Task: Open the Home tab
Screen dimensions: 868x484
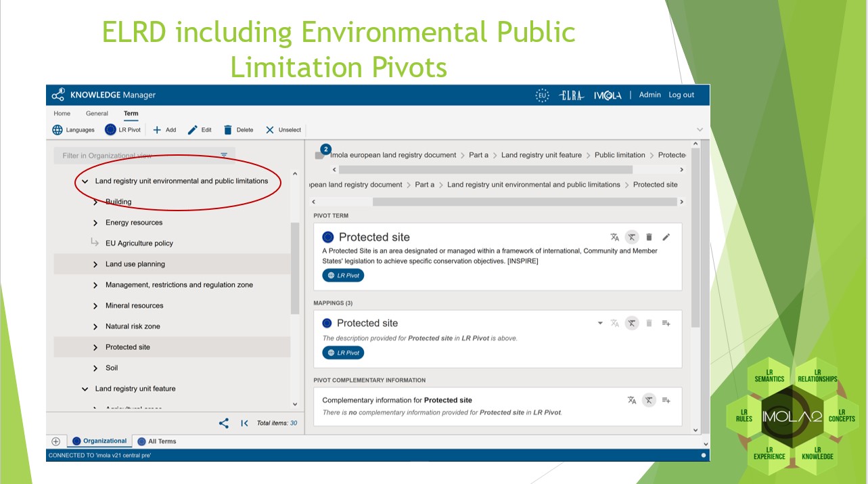Action: (62, 114)
